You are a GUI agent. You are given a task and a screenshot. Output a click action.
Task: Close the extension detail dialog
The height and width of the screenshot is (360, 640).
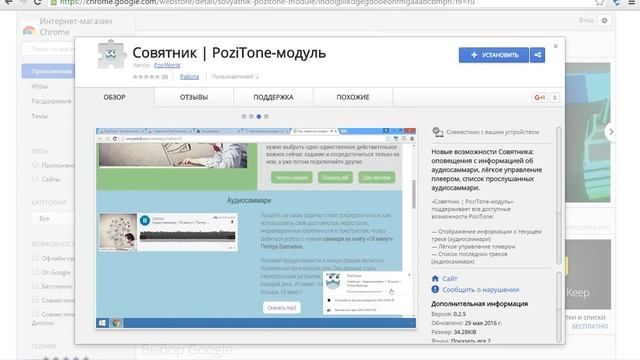click(x=556, y=46)
